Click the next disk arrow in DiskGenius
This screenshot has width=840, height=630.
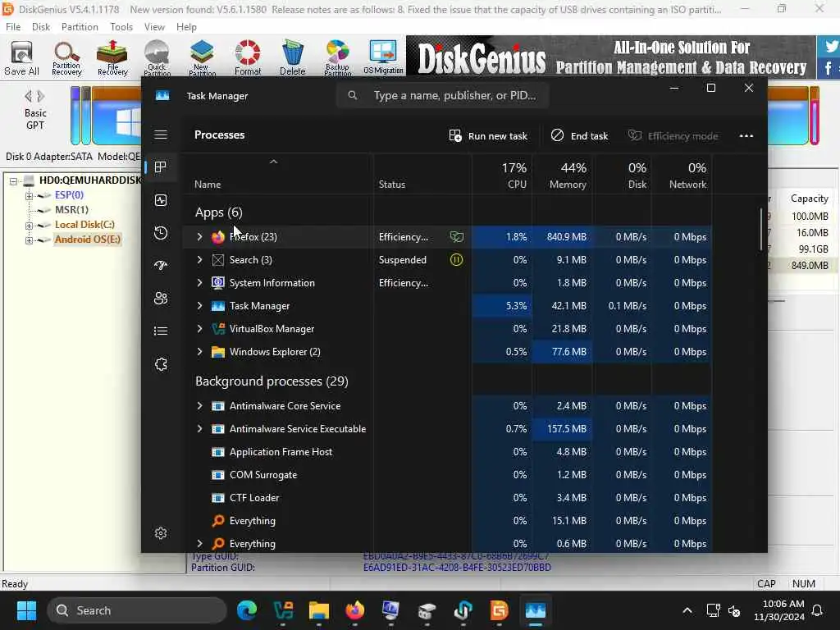tap(41, 97)
